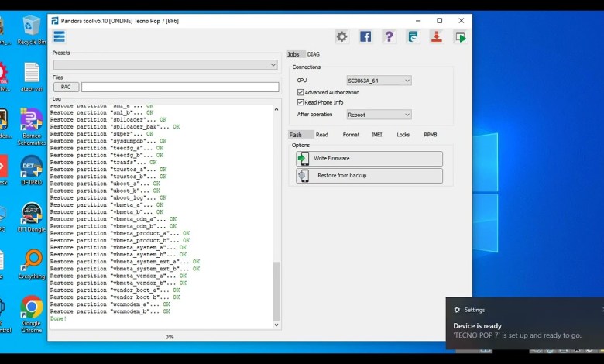This screenshot has height=364, width=604.
Task: Switch to the DIAG tab
Action: (314, 54)
